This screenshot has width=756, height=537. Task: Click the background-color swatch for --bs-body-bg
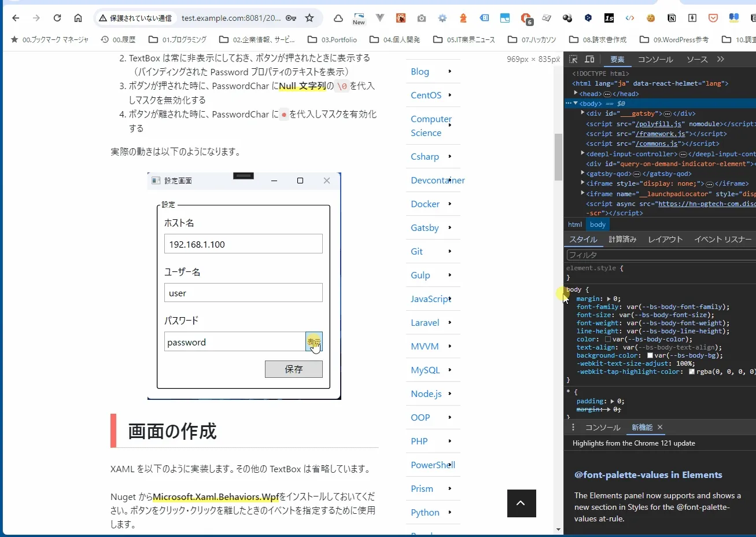pos(650,355)
